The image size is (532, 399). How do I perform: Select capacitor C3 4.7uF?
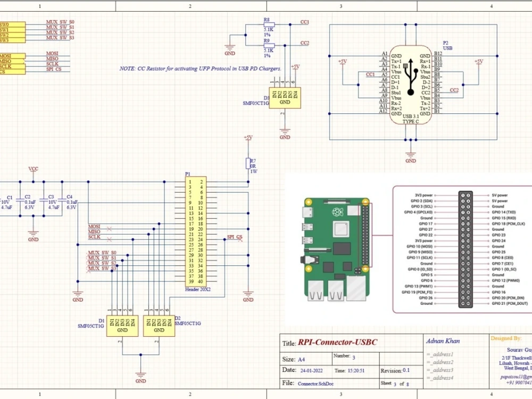point(44,201)
